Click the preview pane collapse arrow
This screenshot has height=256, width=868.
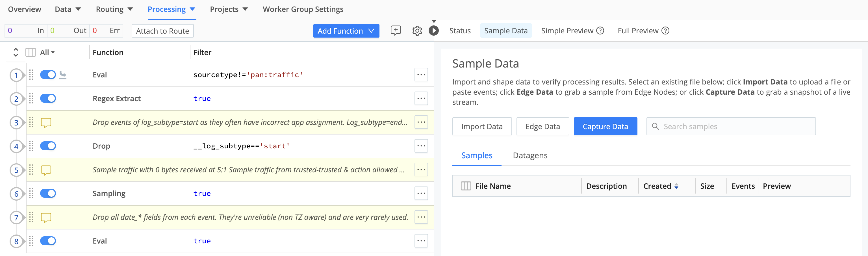click(x=434, y=31)
